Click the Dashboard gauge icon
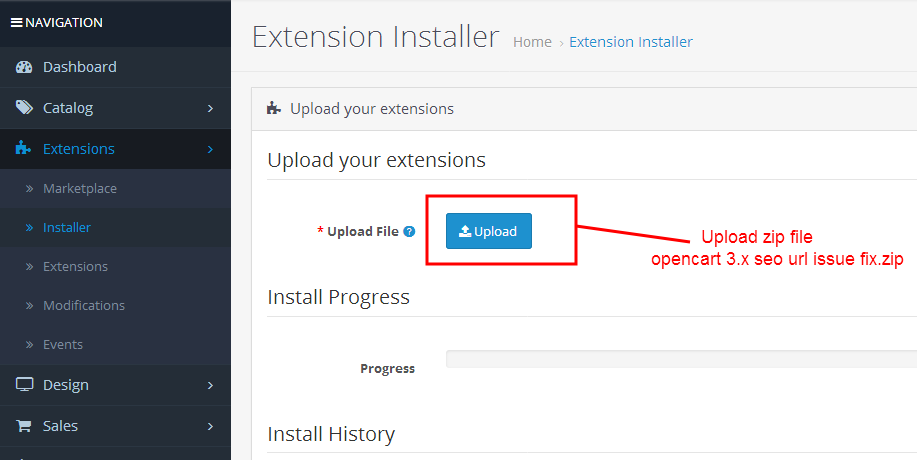 (x=24, y=67)
